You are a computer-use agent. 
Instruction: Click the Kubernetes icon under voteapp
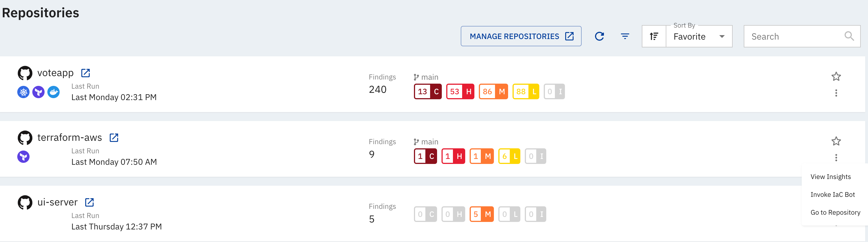tap(23, 92)
